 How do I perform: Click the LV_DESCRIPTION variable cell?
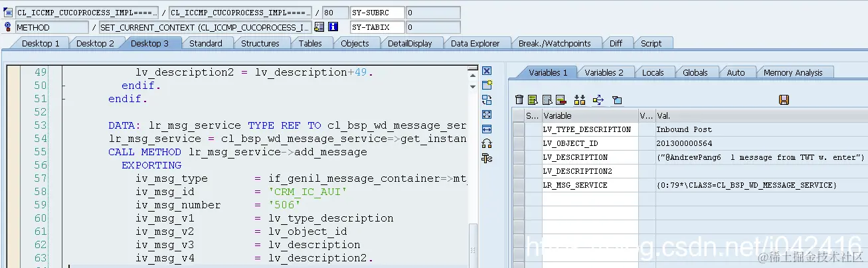click(x=590, y=157)
